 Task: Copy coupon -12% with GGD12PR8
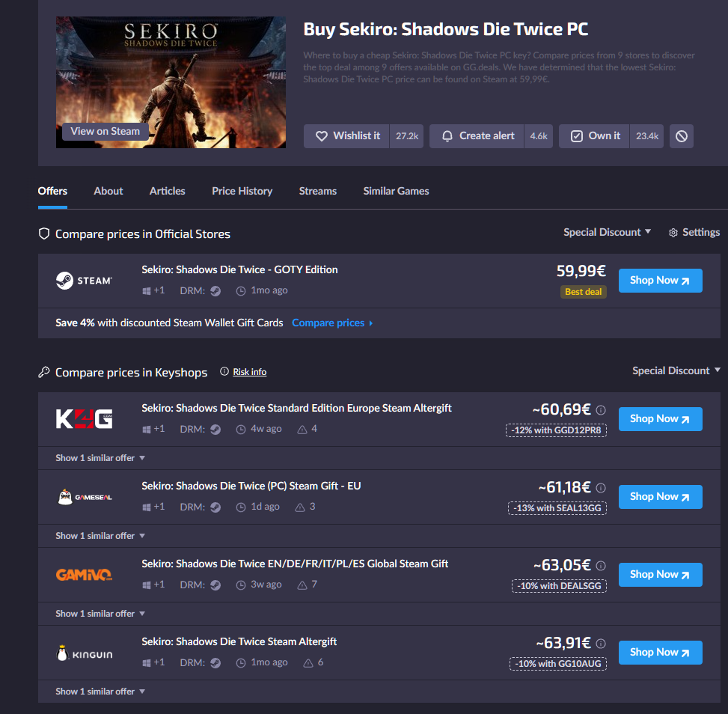point(556,430)
